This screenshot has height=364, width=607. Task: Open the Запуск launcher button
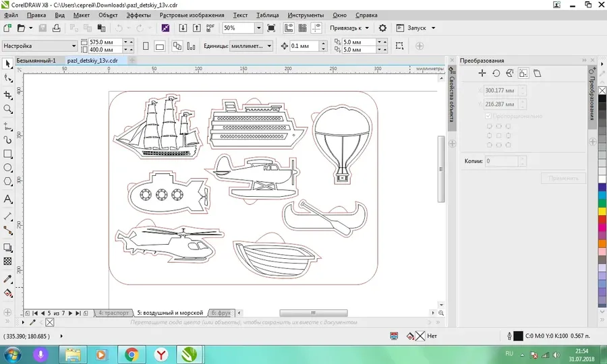pyautogui.click(x=416, y=28)
